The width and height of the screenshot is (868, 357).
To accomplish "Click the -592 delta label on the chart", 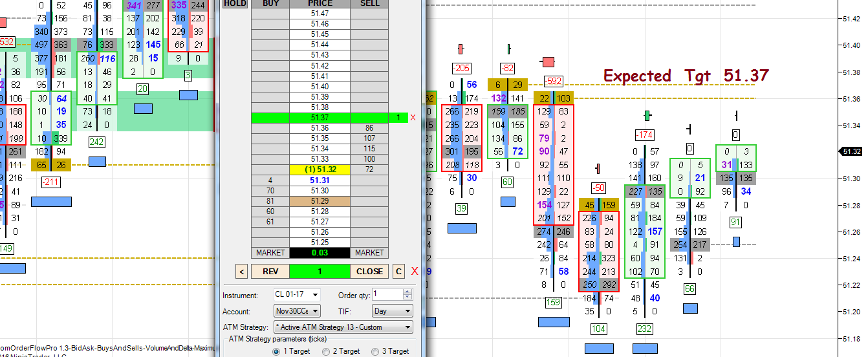I will click(x=554, y=81).
